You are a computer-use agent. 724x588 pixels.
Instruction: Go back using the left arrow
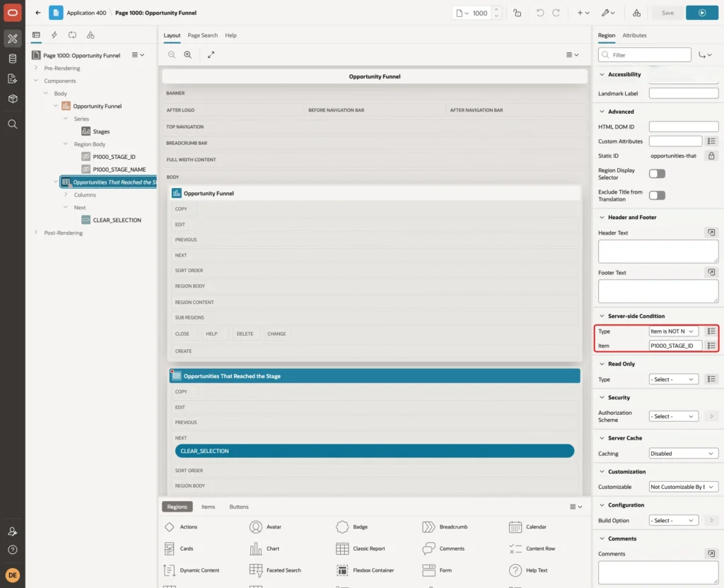(38, 13)
